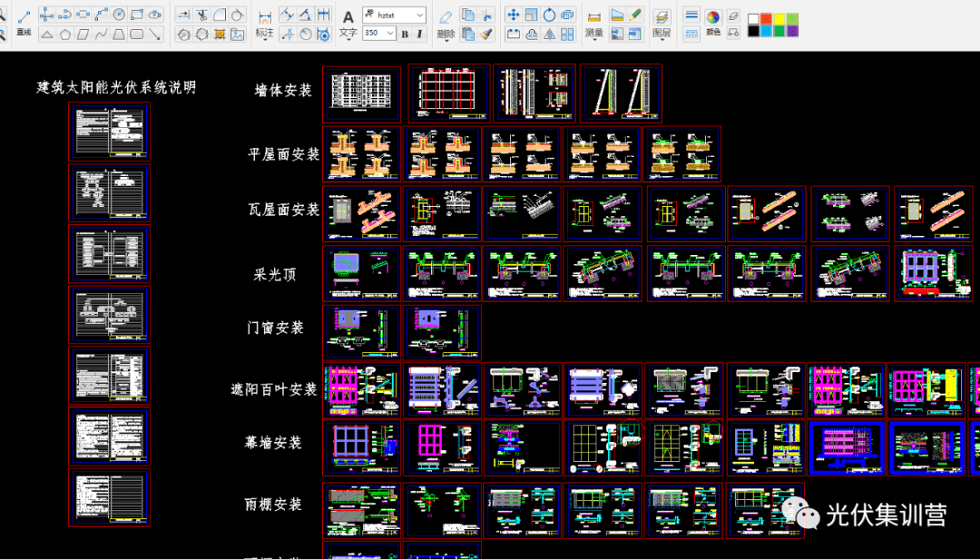Image resolution: width=980 pixels, height=559 pixels.
Task: Pick the red color swatch
Action: click(766, 19)
